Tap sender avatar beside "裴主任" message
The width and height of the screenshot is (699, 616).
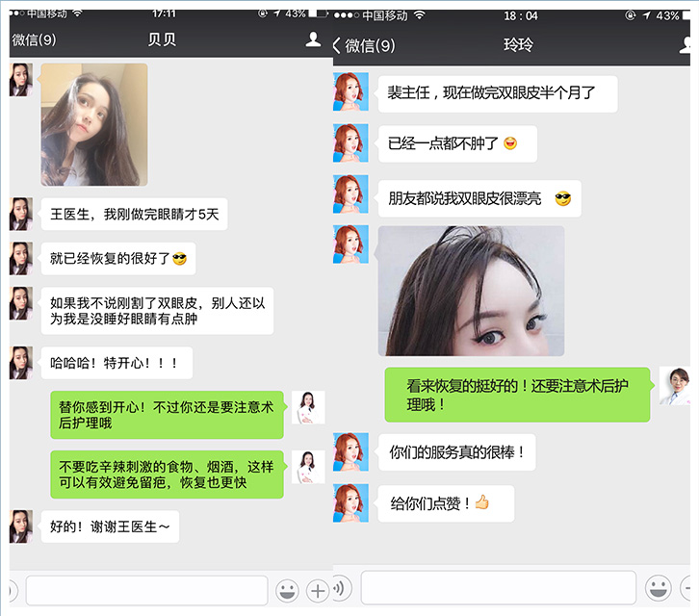coord(350,91)
